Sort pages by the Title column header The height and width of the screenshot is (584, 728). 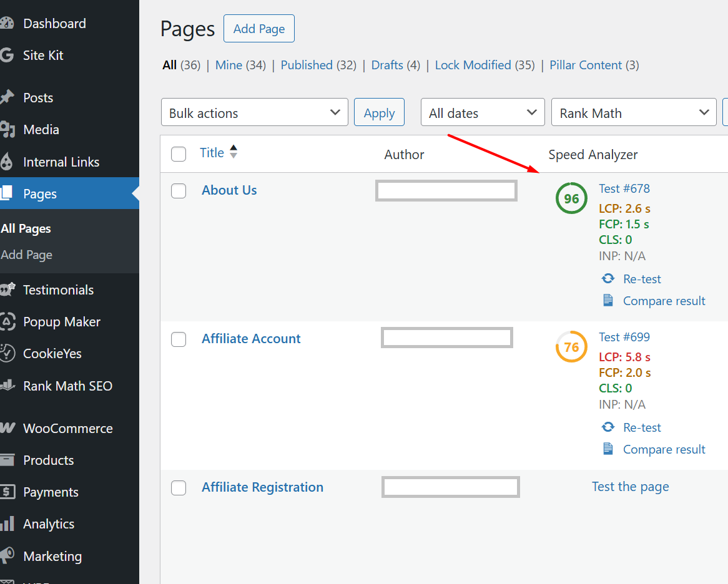(x=212, y=153)
